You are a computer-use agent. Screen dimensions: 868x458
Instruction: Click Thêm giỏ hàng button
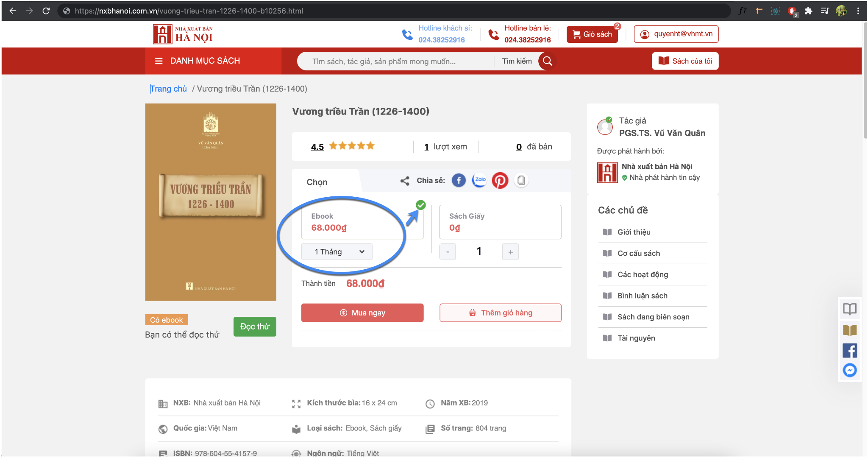[500, 313]
